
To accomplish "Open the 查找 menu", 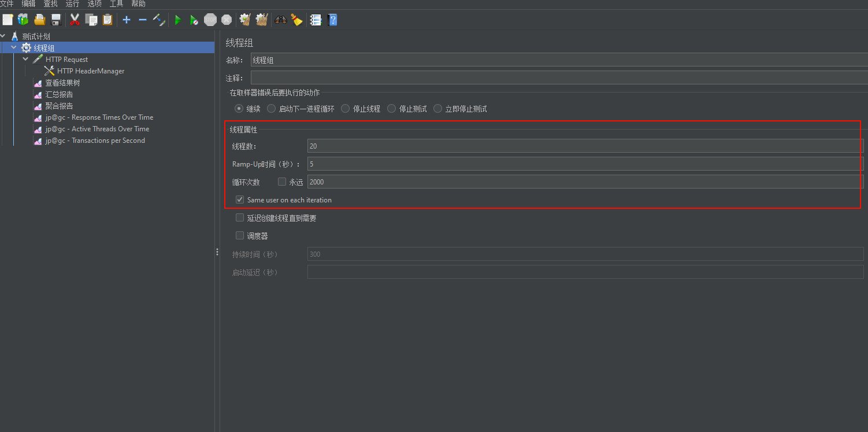I will (x=50, y=4).
